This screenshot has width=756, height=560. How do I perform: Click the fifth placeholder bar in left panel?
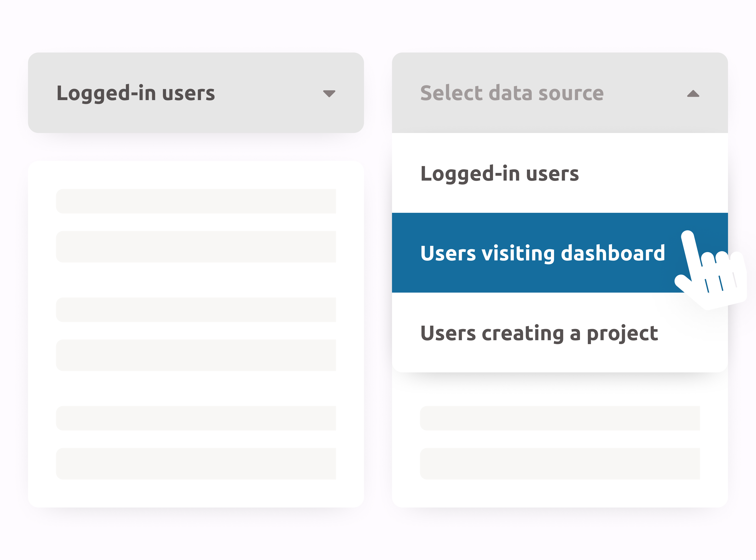point(196,418)
